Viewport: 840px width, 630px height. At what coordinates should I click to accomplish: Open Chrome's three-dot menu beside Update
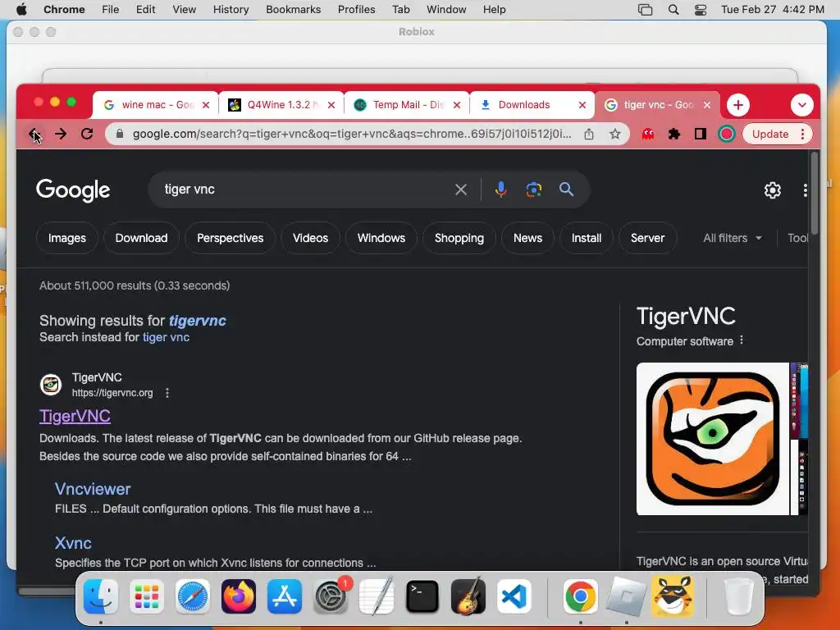802,134
